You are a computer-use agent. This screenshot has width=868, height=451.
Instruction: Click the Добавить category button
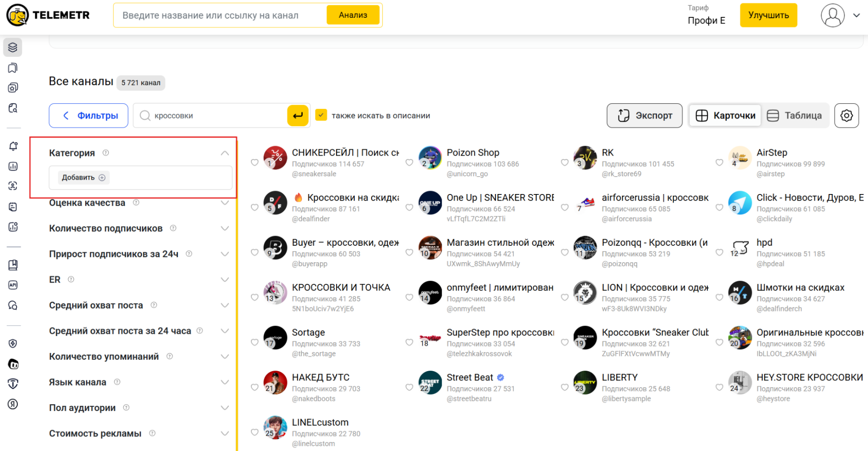[83, 178]
